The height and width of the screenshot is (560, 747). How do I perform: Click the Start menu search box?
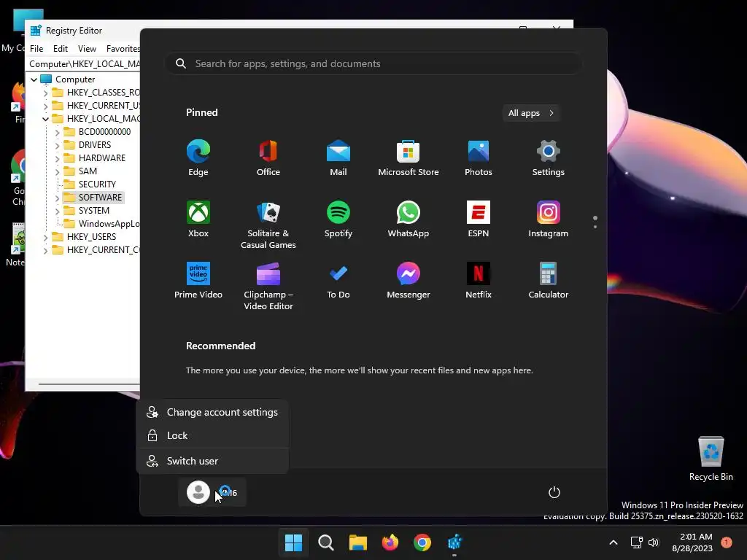(x=373, y=63)
